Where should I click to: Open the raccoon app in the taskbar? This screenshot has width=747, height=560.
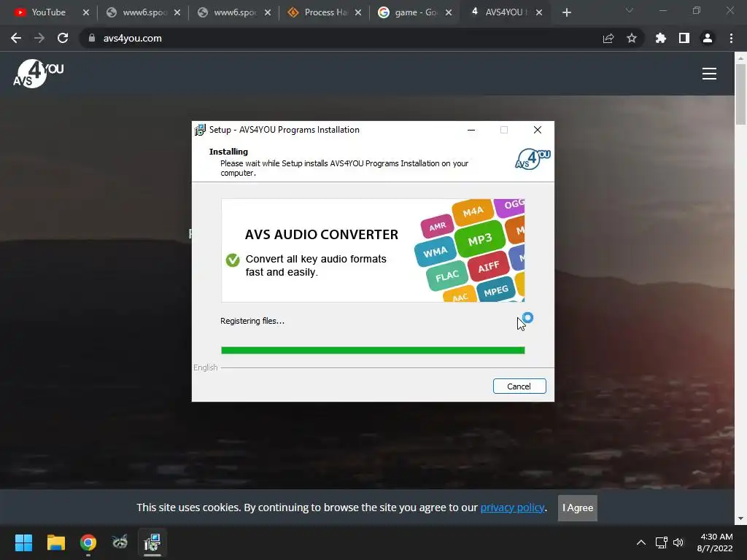click(120, 542)
